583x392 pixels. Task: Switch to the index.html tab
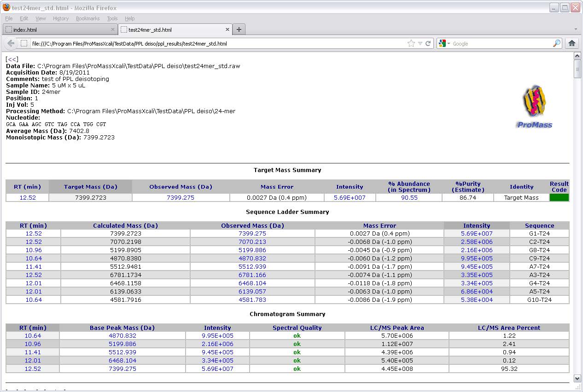click(x=60, y=29)
